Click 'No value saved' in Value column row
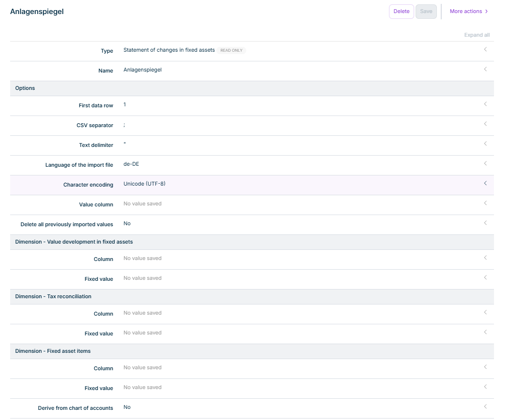Viewport: 508px width, 420px height. point(143,203)
